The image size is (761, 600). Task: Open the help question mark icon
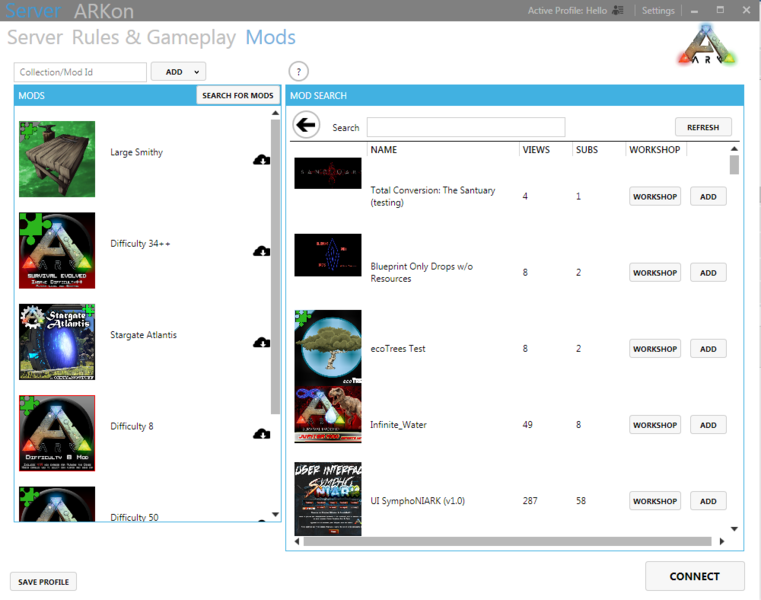click(298, 72)
